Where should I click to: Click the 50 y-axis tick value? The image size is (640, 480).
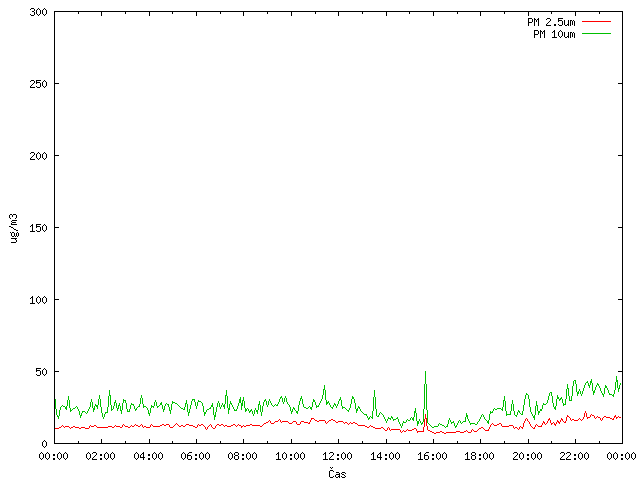point(41,372)
